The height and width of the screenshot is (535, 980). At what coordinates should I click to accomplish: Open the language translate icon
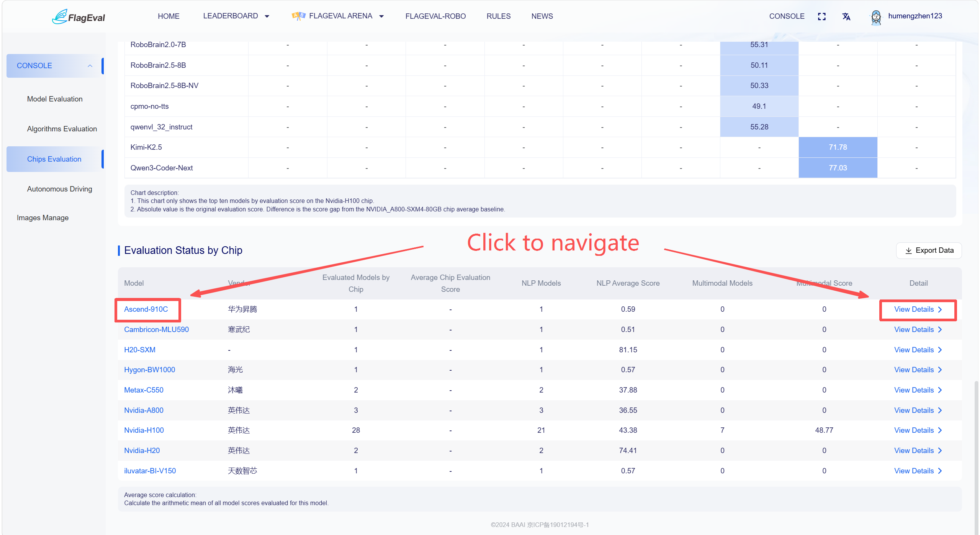(x=846, y=16)
